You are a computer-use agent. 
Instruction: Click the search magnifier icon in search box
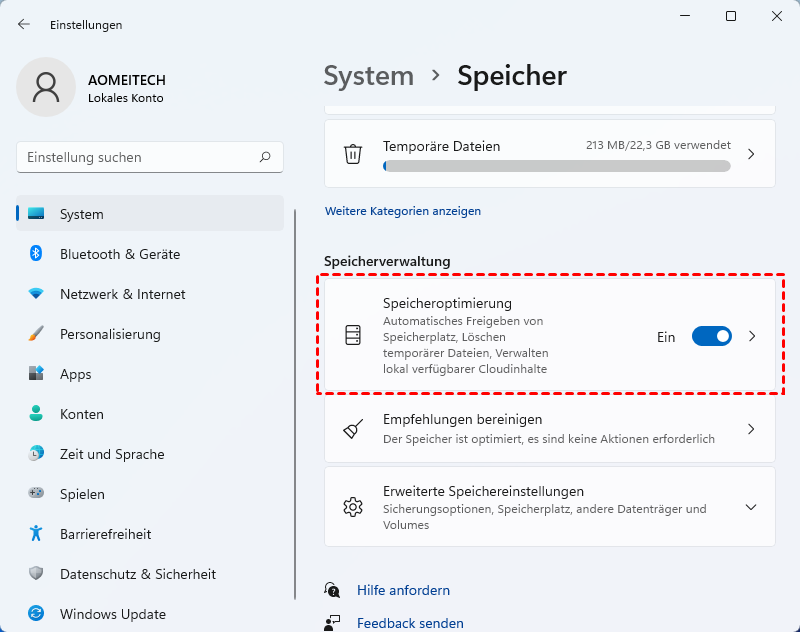coord(265,157)
